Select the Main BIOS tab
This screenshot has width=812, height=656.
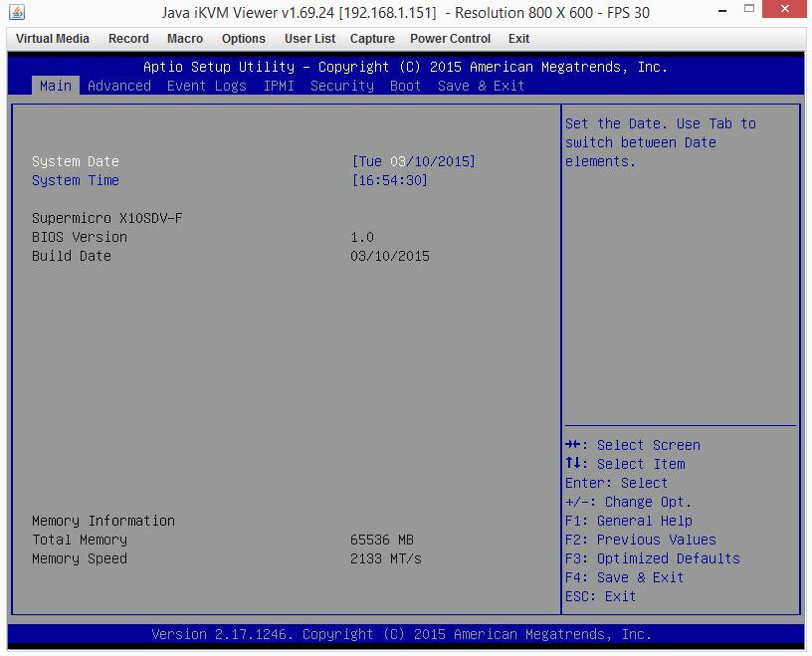(x=56, y=86)
